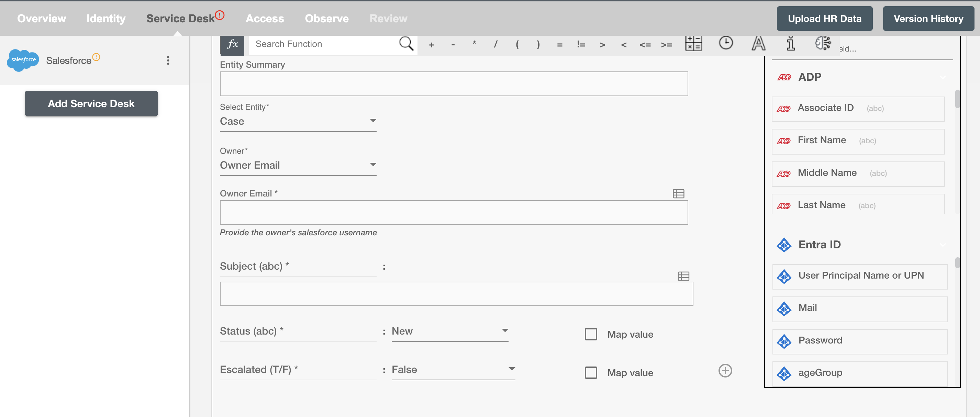Click the Entra ID section header in sidebar
The width and height of the screenshot is (980, 417).
[x=820, y=243]
